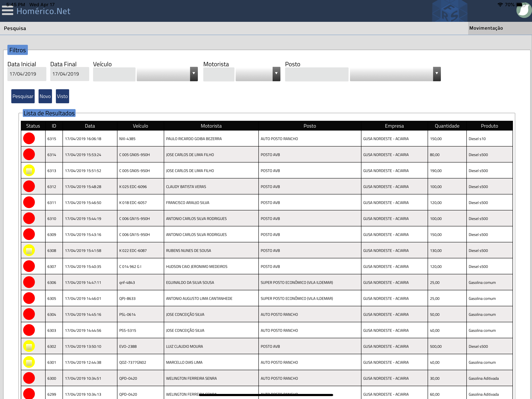
Task: Sort by the ID column header
Action: tap(54, 126)
